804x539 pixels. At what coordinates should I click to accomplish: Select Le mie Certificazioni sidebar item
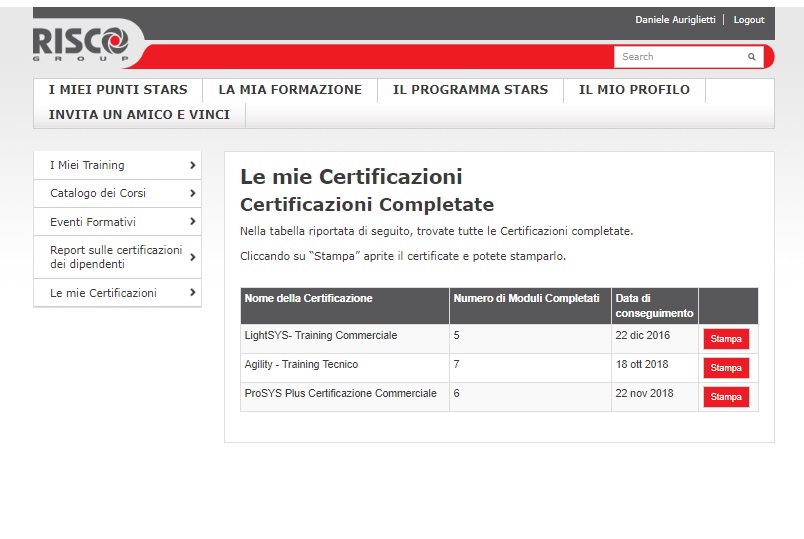(117, 293)
